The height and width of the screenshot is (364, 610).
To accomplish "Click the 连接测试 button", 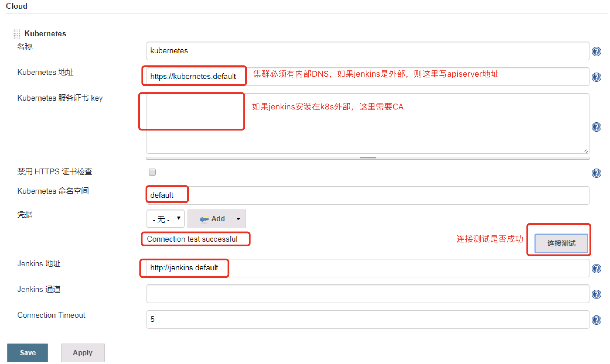I will pyautogui.click(x=561, y=243).
